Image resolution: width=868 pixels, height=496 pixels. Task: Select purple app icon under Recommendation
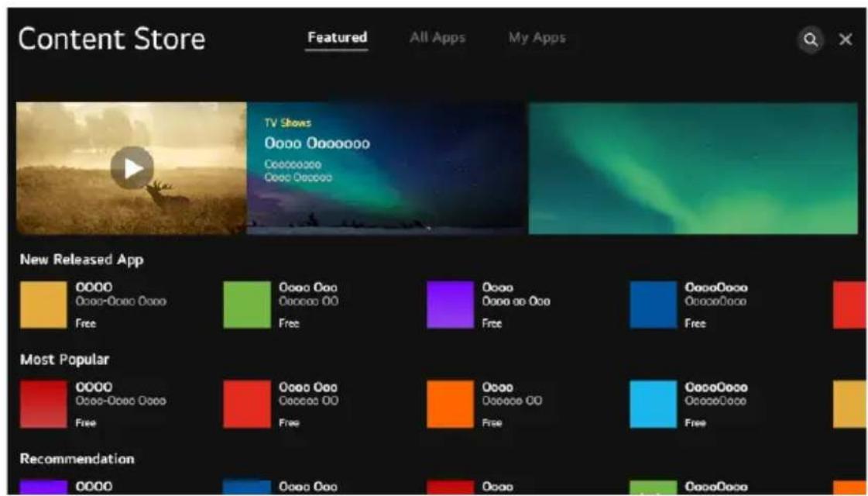pos(43,487)
